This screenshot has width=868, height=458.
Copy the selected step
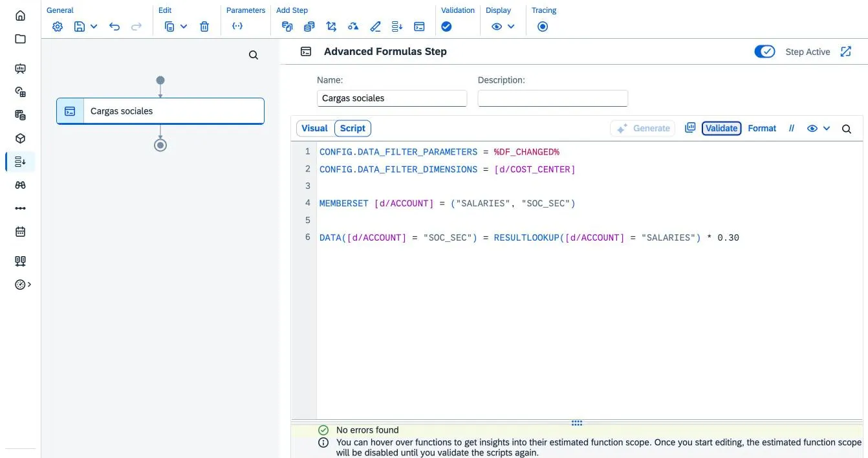169,27
